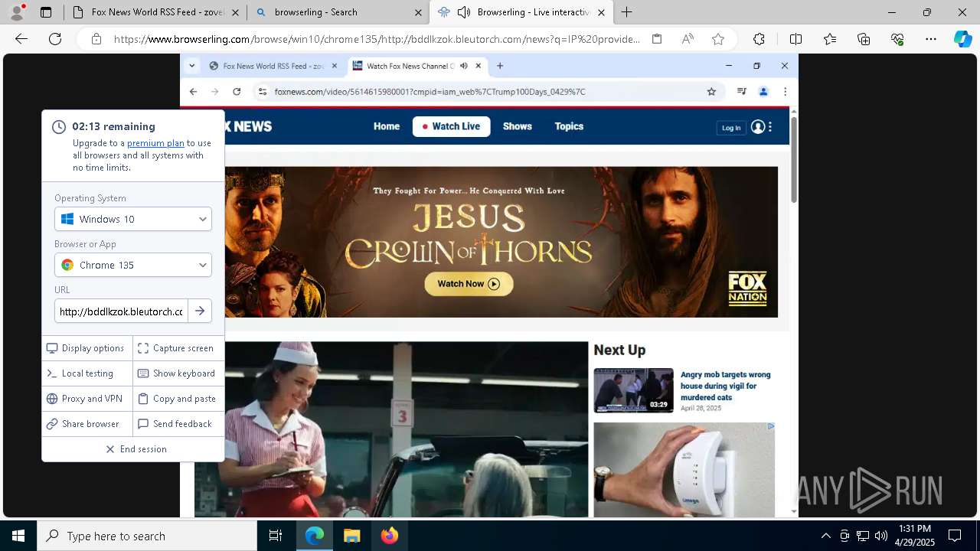Open Copy and paste

click(x=178, y=399)
